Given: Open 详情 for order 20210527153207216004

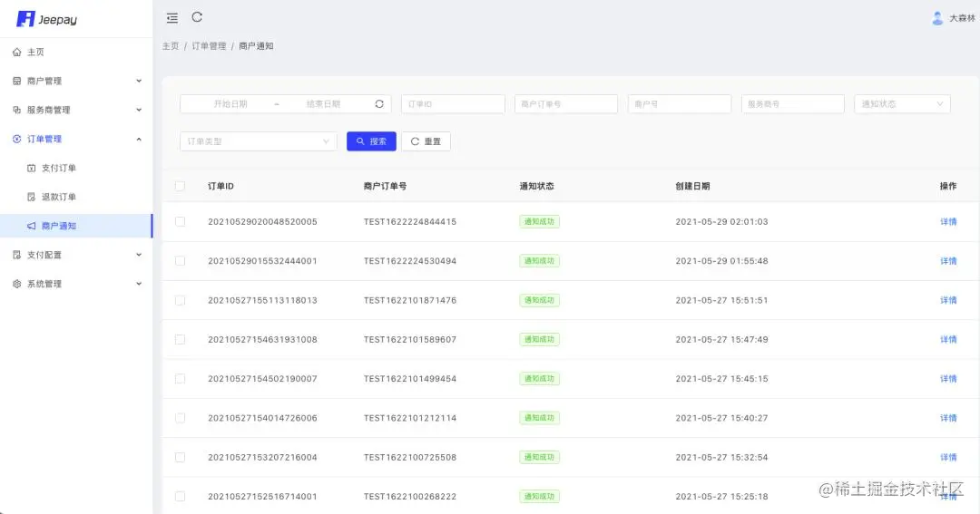Looking at the screenshot, I should 948,457.
